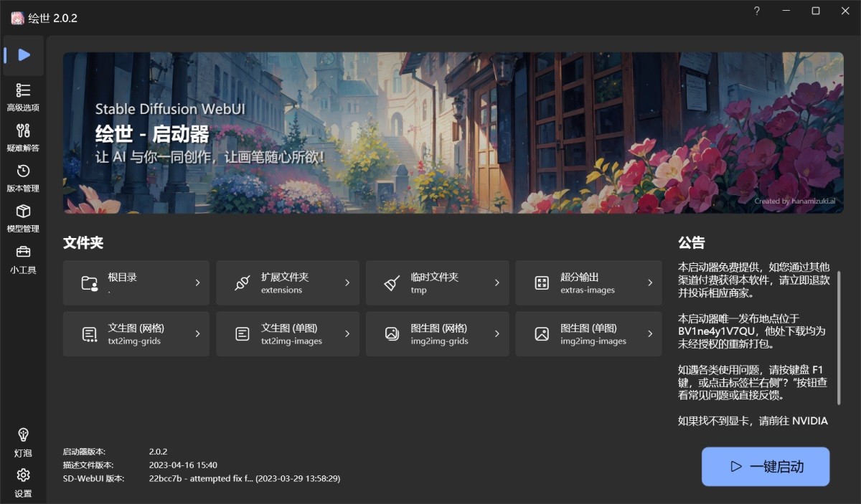Expand the 临时文件夹 tmp entry
861x504 pixels.
click(x=438, y=282)
